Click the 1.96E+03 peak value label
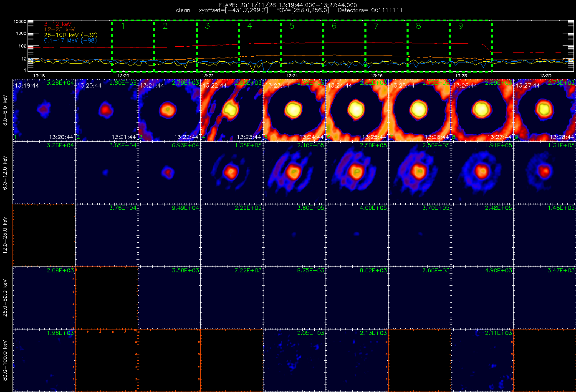Image resolution: width=576 pixels, height=392 pixels. coord(60,333)
